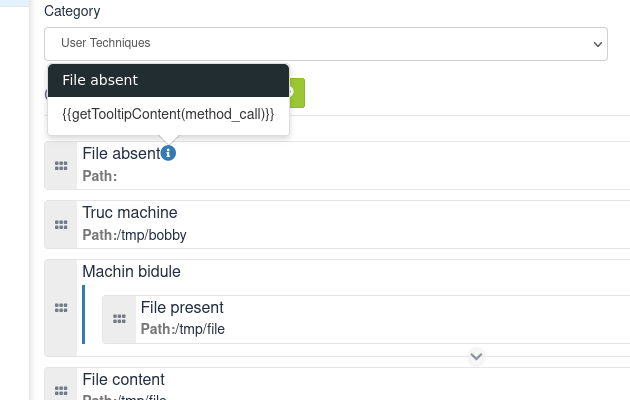630x400 pixels.
Task: Click the File content drag handle
Action: [x=61, y=390]
